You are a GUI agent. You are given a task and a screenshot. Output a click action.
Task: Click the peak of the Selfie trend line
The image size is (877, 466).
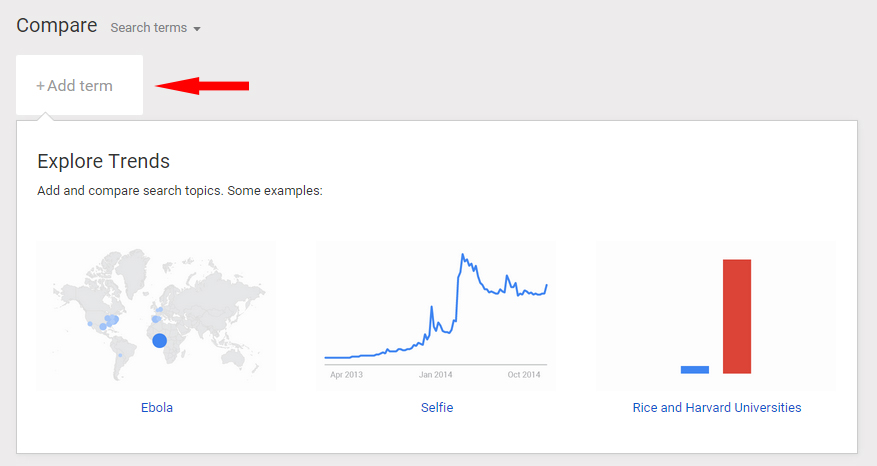463,255
